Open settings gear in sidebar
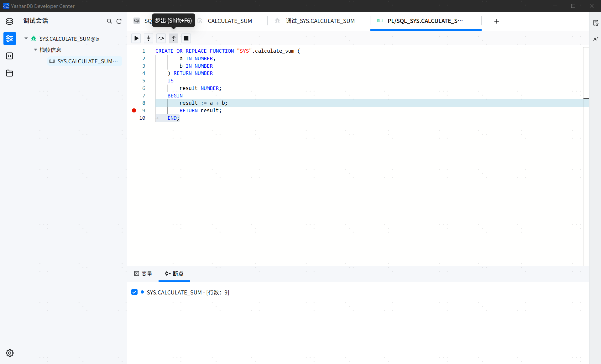 [x=9, y=353]
